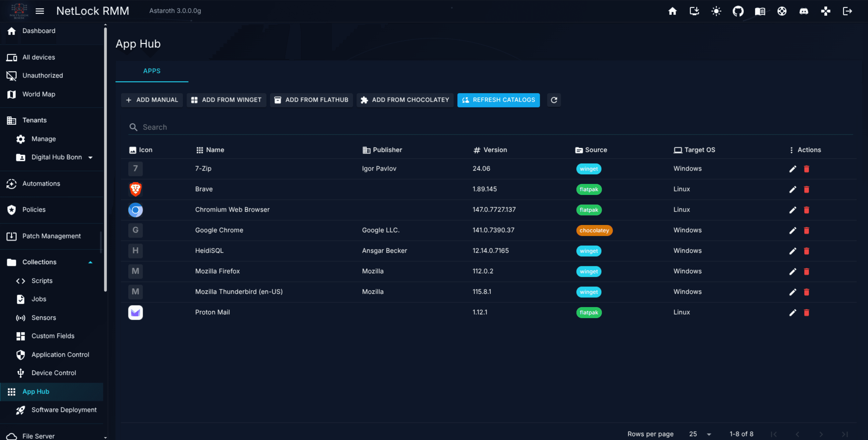Open Patch Management page
The height and width of the screenshot is (440, 868).
coord(52,236)
